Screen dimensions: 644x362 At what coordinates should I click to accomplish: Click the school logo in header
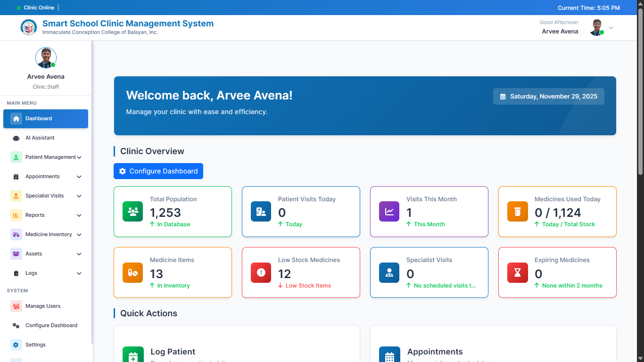(x=29, y=27)
